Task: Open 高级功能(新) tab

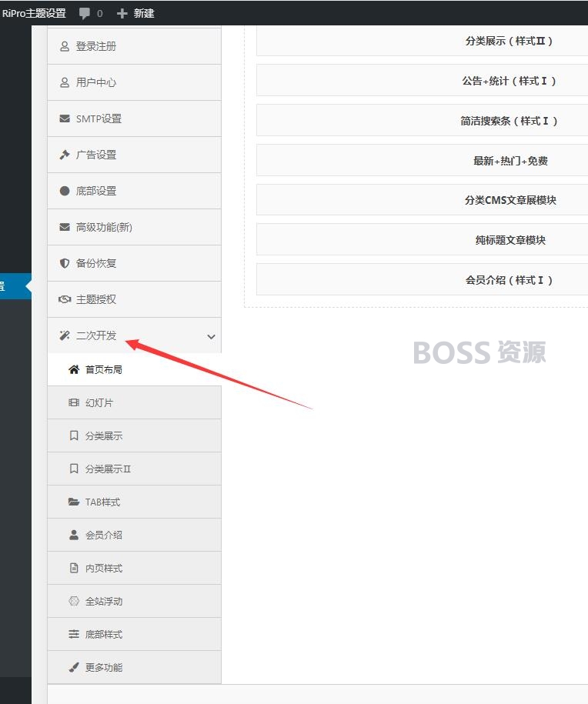Action: pos(135,227)
